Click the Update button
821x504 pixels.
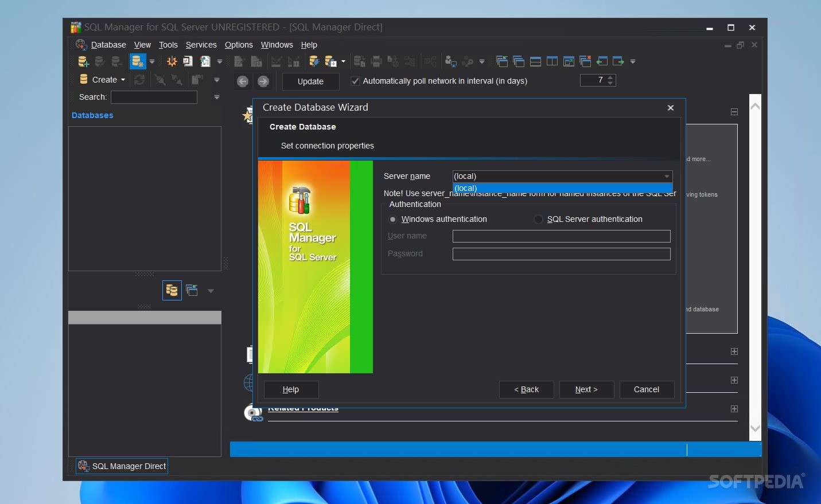pos(310,81)
